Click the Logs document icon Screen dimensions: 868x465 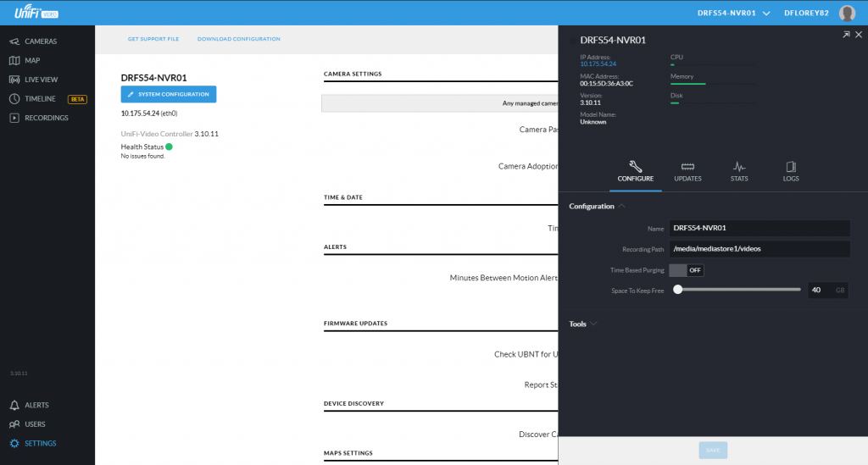tap(791, 166)
